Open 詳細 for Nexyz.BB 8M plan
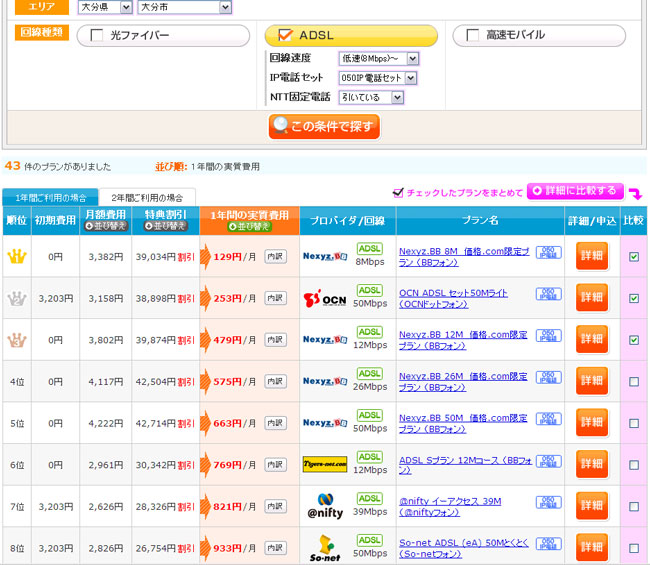Image resolution: width=650 pixels, height=565 pixels. coord(592,256)
